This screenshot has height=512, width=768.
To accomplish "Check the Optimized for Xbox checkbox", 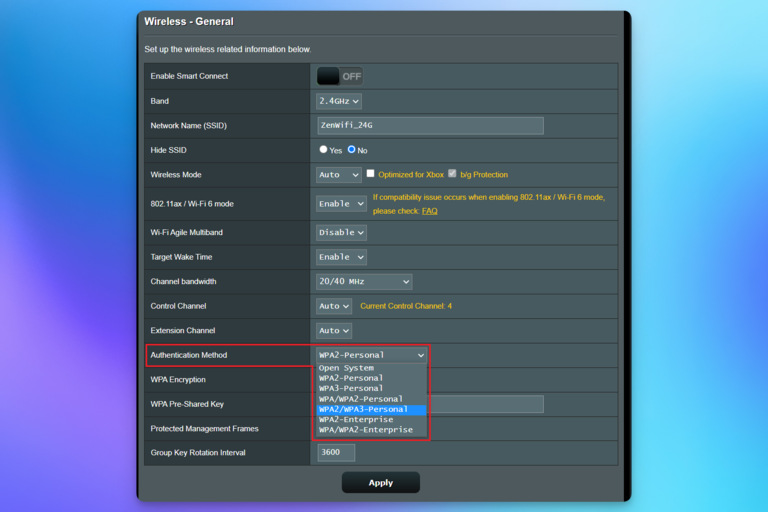I will point(371,173).
